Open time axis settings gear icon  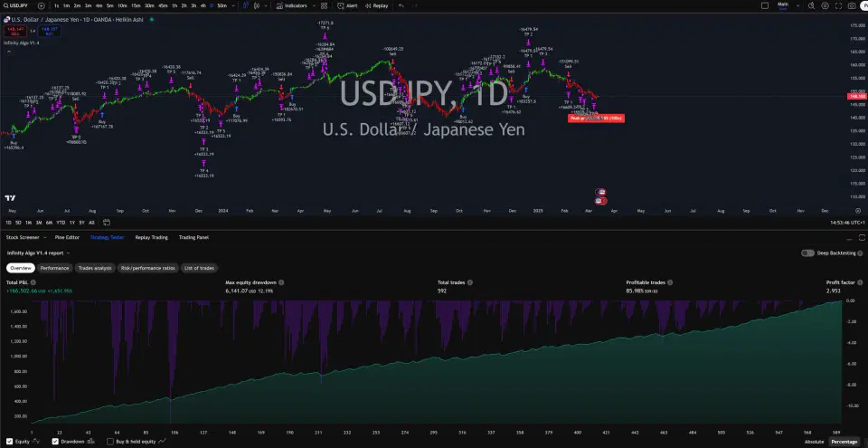[x=858, y=211]
